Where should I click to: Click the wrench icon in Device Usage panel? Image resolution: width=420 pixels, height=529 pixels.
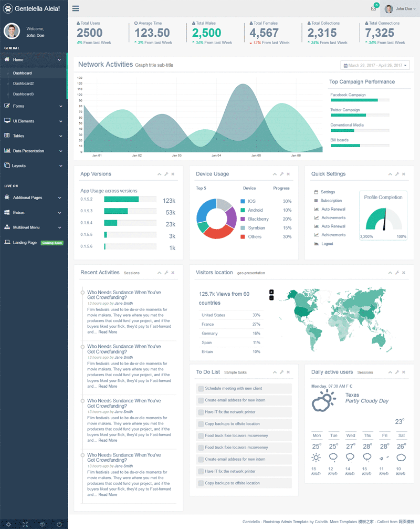pos(281,174)
